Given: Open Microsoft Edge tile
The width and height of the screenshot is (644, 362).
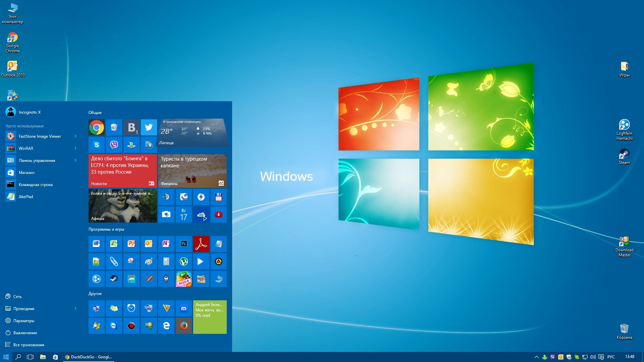Looking at the screenshot, I should coord(166,326).
